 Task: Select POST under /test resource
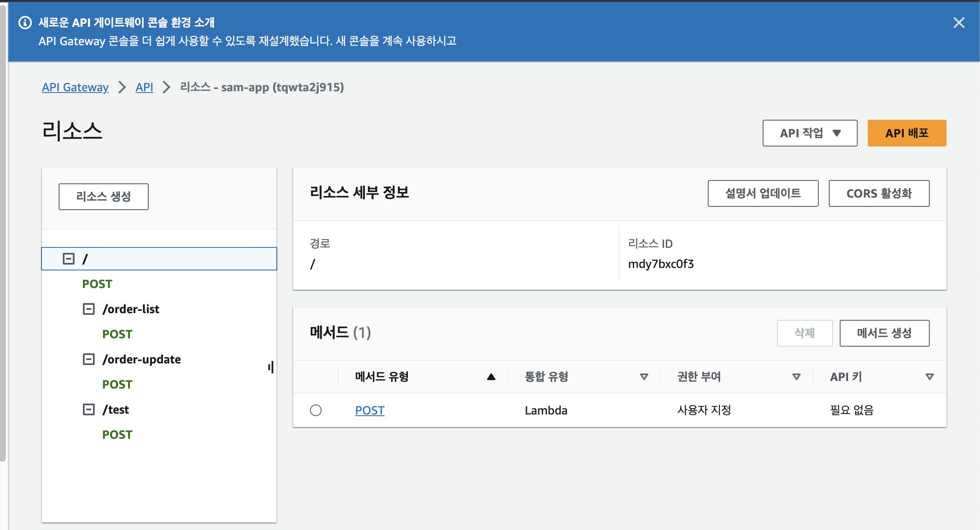point(117,435)
